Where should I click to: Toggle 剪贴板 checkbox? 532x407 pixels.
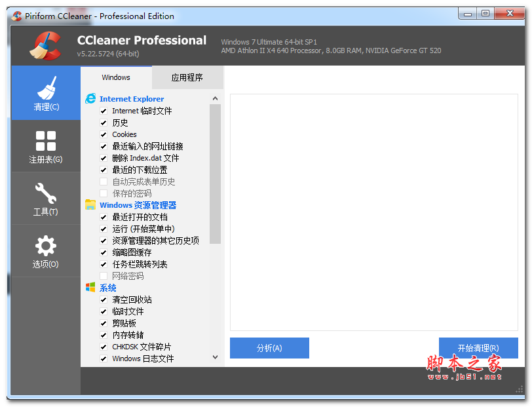(104, 323)
